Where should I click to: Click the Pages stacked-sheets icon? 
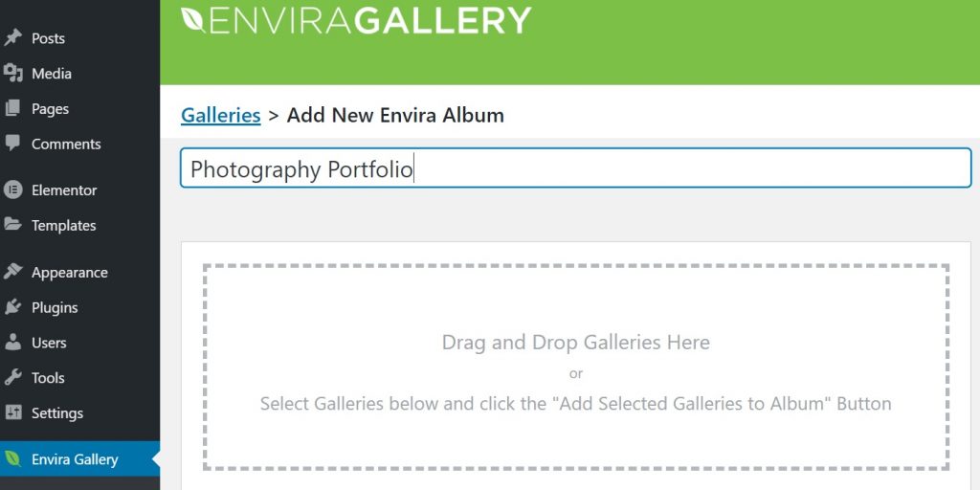(x=12, y=108)
